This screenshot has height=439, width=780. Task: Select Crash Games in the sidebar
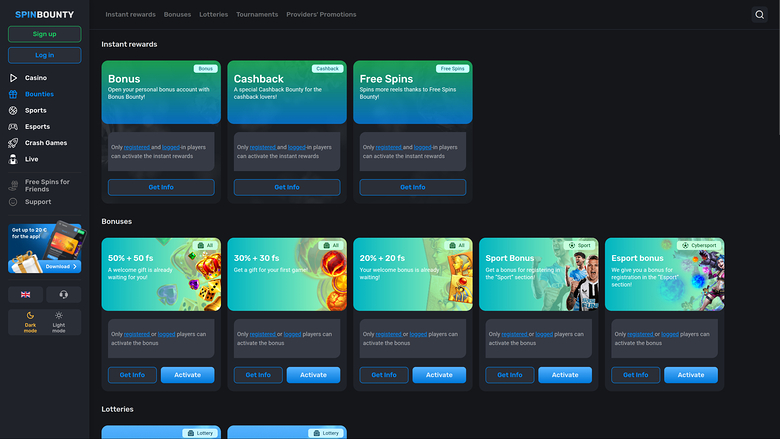44,143
